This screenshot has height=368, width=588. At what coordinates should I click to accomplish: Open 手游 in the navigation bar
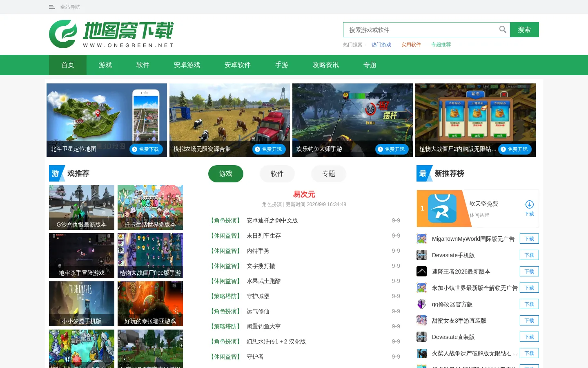282,65
